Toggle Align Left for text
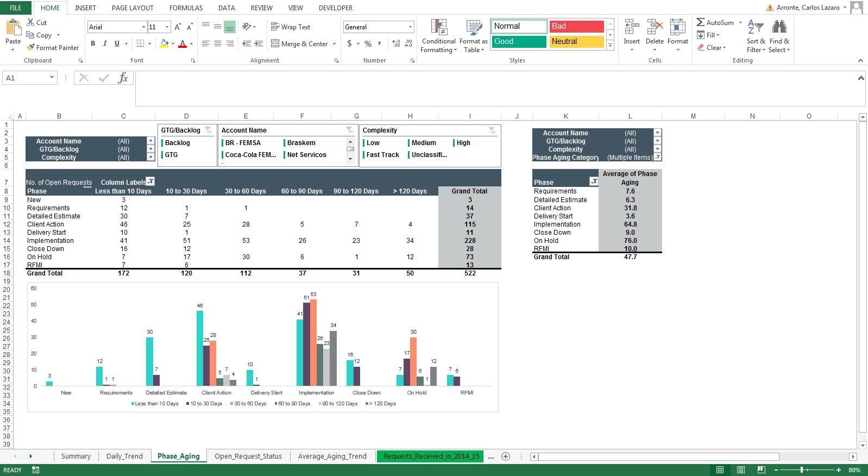The width and height of the screenshot is (868, 476). tap(206, 43)
